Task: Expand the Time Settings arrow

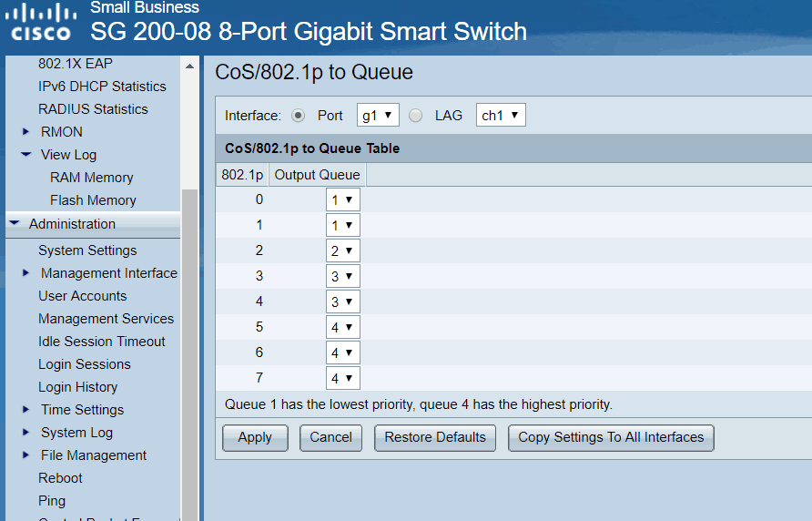Action: tap(26, 410)
